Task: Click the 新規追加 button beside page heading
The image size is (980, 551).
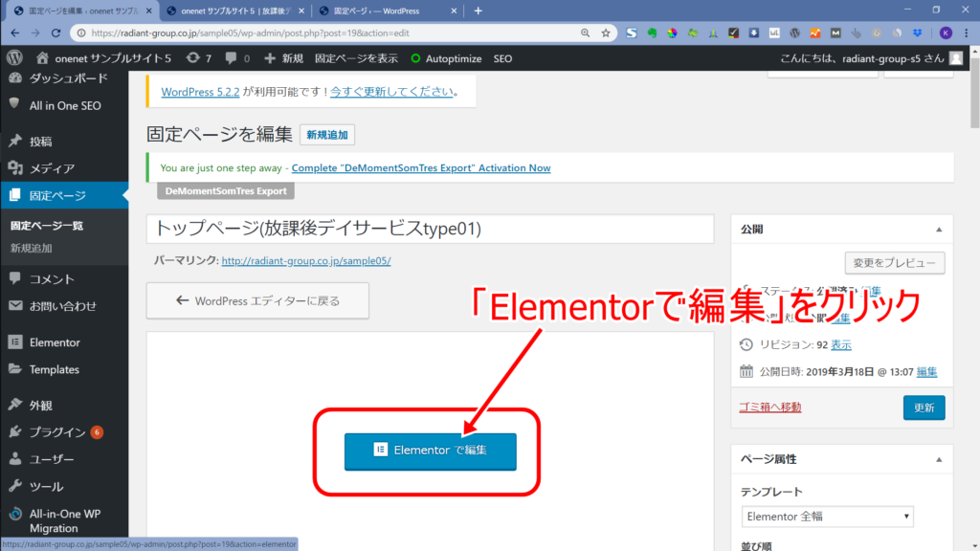Action: pos(327,136)
